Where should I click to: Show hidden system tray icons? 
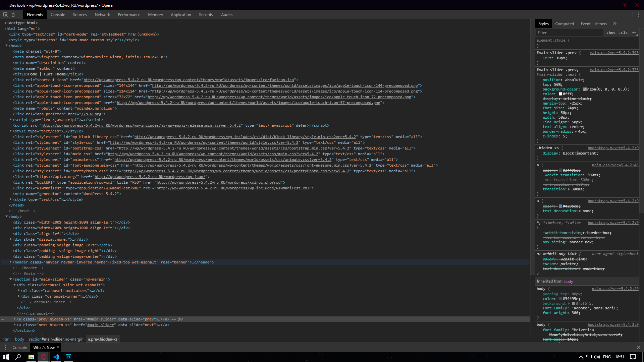click(581, 357)
